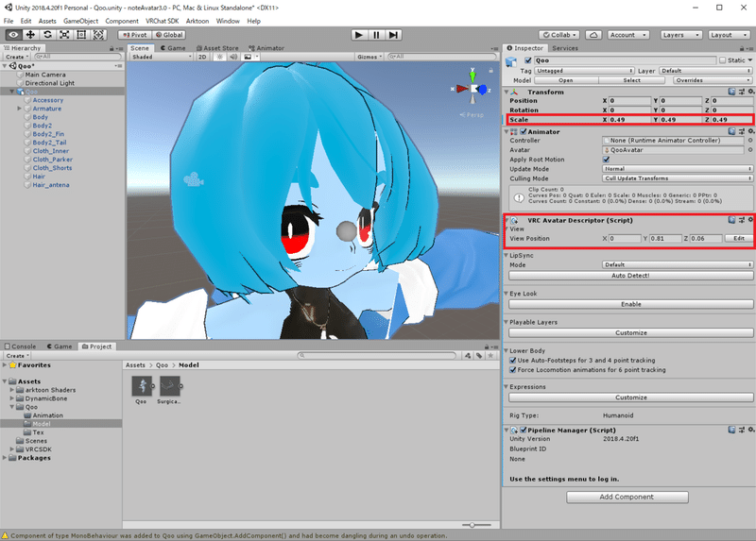
Task: Toggle Force Locomotion animations checkbox
Action: pyautogui.click(x=513, y=370)
